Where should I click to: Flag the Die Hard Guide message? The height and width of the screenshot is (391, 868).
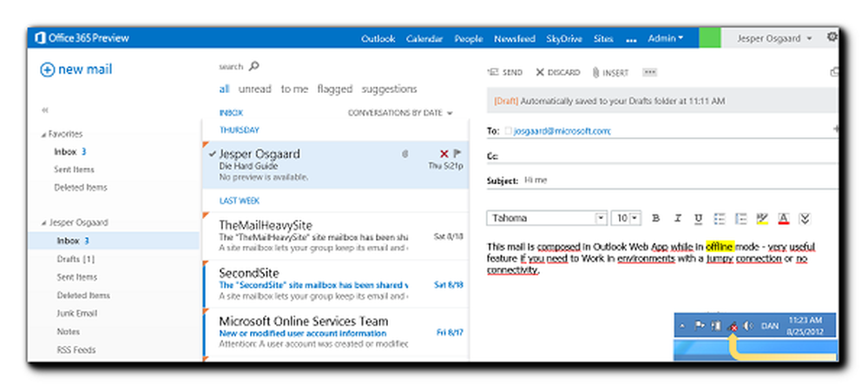(457, 154)
